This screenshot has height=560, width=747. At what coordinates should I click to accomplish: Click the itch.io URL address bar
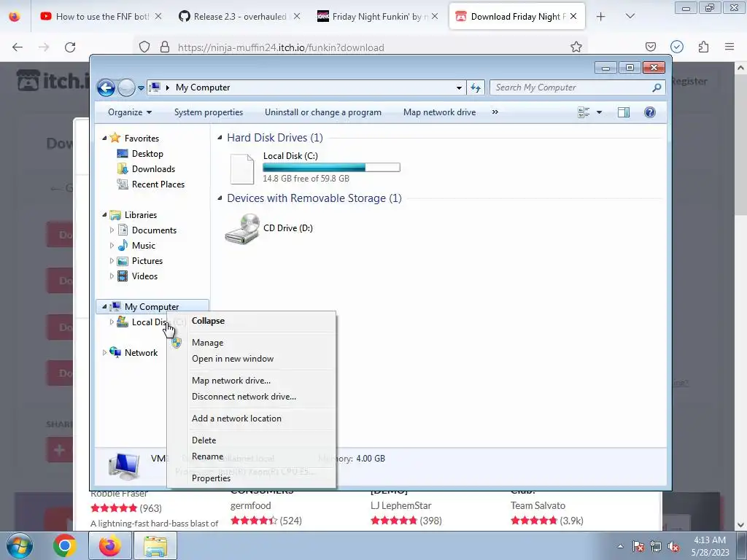point(362,47)
